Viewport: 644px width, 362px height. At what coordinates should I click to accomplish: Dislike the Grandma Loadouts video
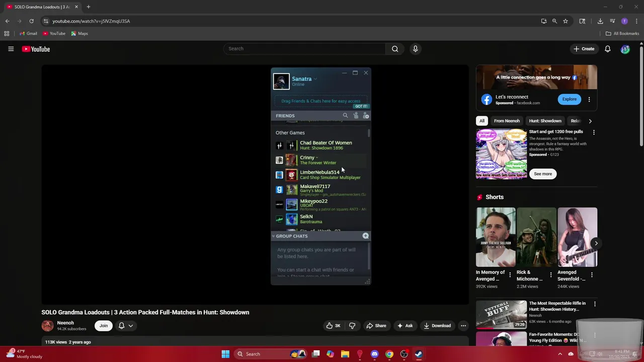[352, 326]
